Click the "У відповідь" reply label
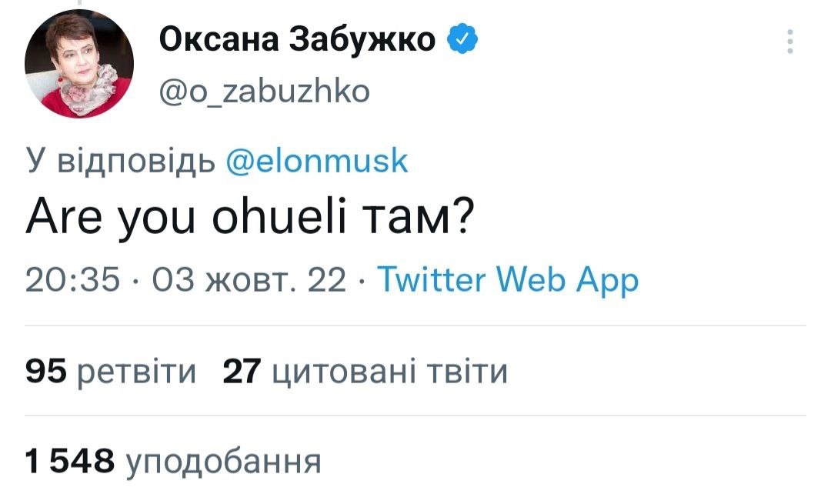Image resolution: width=831 pixels, height=504 pixels. pyautogui.click(x=122, y=162)
